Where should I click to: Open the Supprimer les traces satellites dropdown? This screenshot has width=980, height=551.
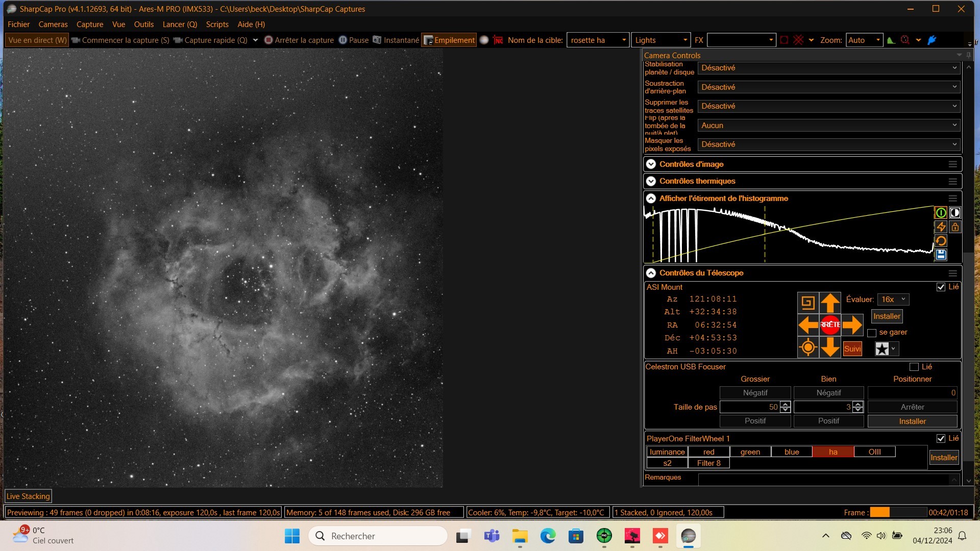829,106
